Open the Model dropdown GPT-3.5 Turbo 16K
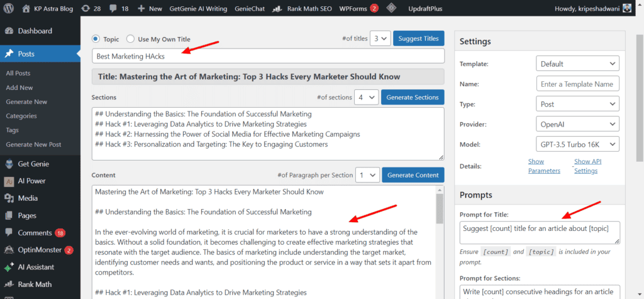The width and height of the screenshot is (644, 299). [578, 144]
